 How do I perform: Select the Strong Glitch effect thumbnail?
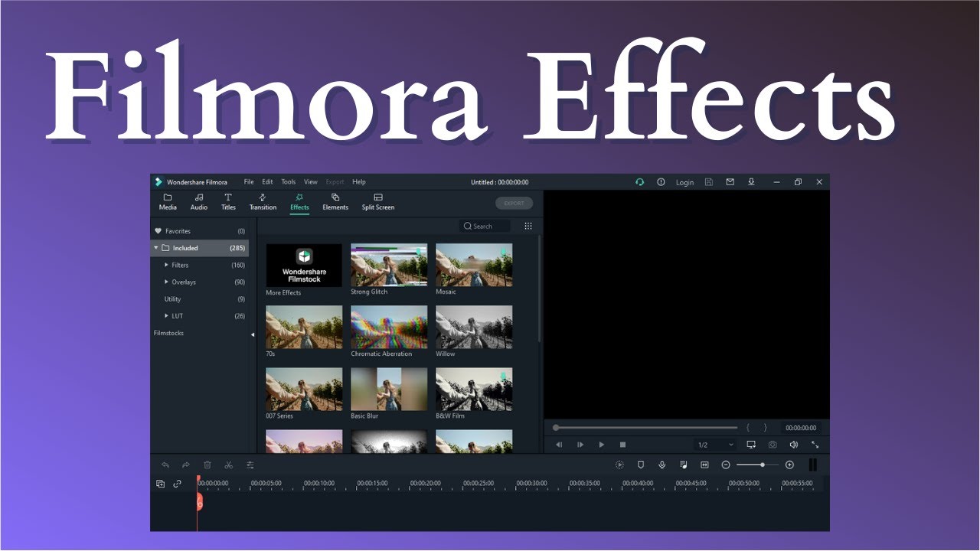coord(389,266)
